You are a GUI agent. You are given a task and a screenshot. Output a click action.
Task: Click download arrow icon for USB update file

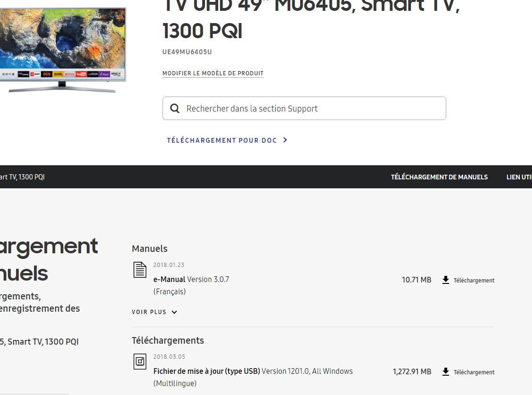tap(446, 372)
